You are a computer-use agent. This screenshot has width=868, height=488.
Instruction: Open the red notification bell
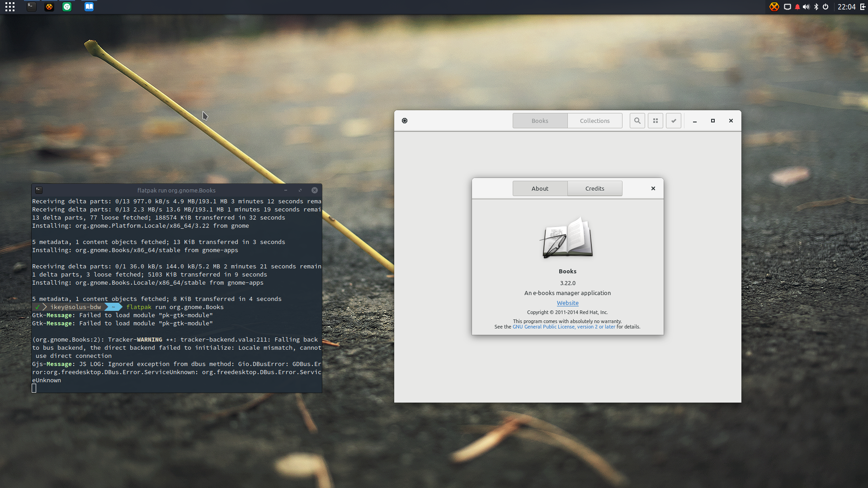pos(797,7)
